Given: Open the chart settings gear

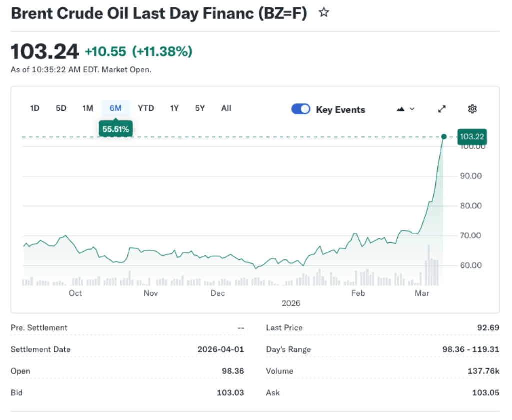Looking at the screenshot, I should tap(472, 108).
